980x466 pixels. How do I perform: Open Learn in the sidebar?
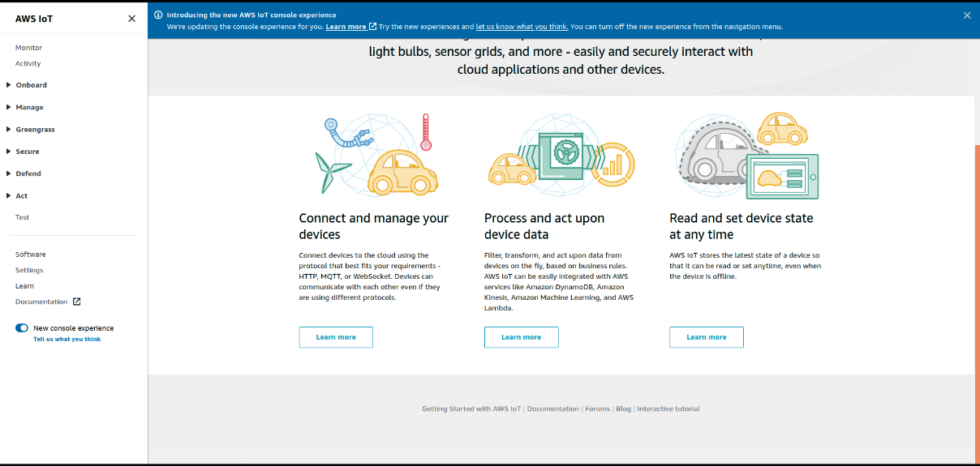pos(24,286)
